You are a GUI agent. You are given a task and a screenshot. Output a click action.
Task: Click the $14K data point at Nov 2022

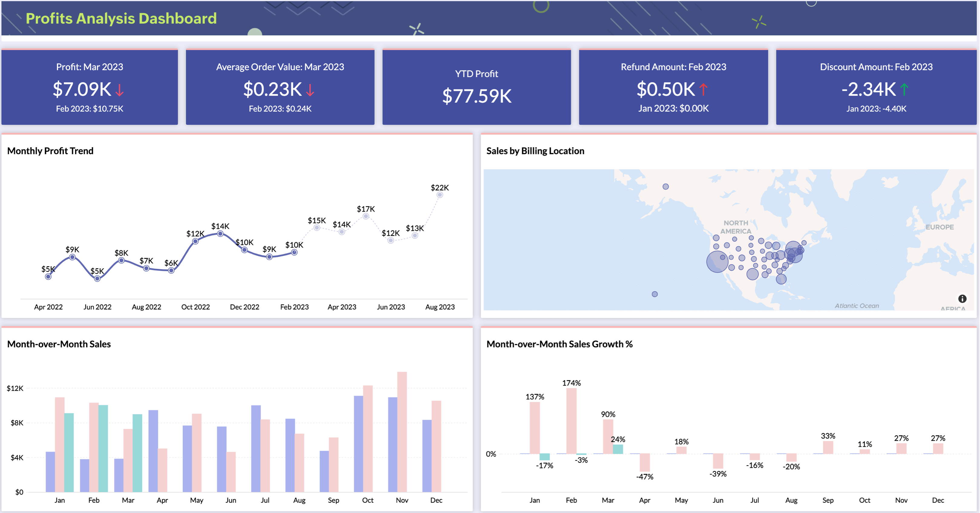tap(220, 234)
